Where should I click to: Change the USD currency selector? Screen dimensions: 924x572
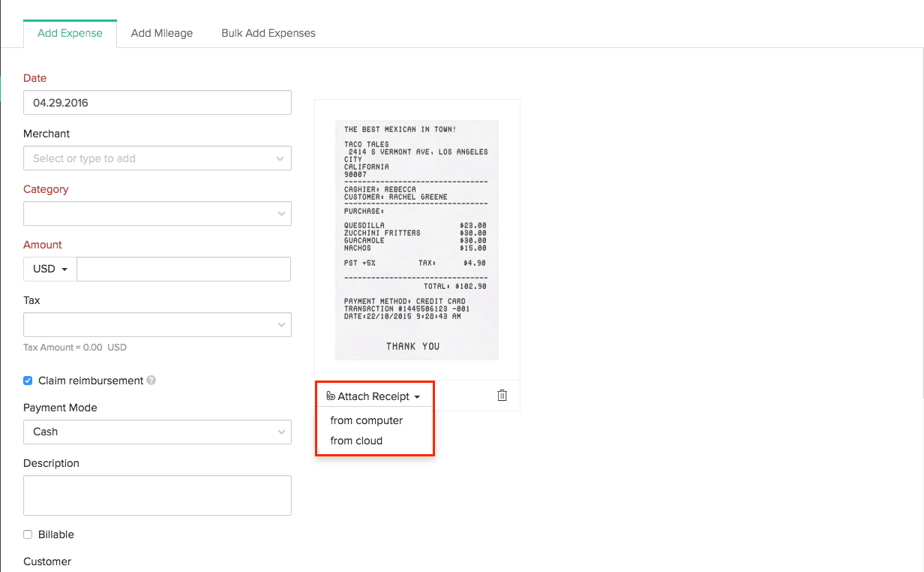pyautogui.click(x=50, y=269)
